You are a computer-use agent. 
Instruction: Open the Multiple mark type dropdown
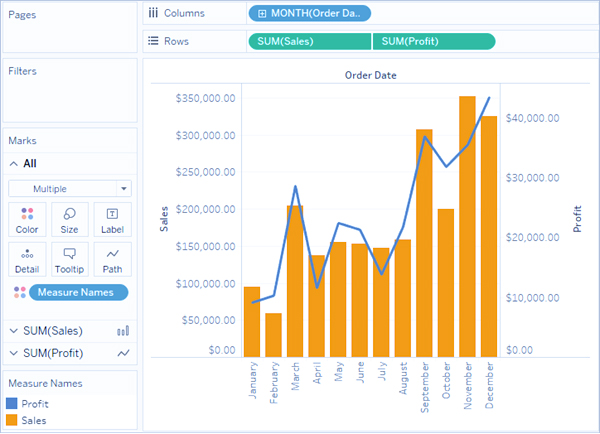pos(70,189)
